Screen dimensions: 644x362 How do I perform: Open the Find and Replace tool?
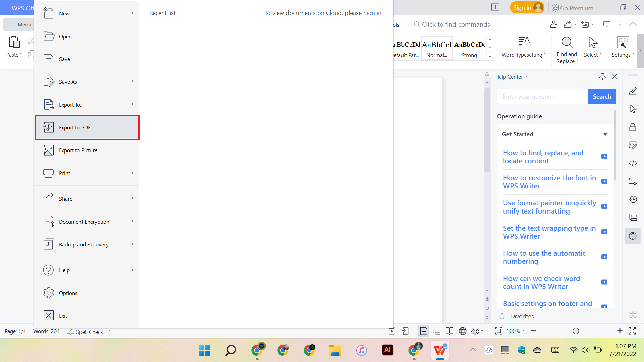(x=567, y=50)
